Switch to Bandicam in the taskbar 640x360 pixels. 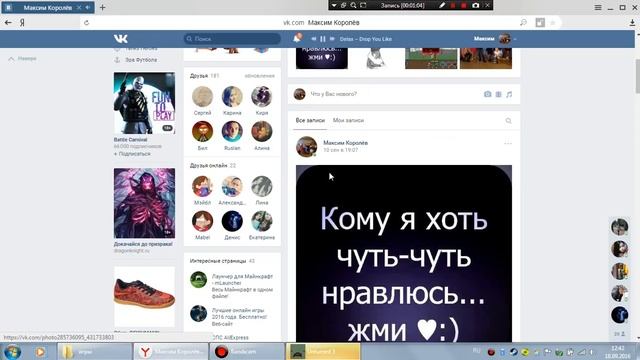point(246,351)
